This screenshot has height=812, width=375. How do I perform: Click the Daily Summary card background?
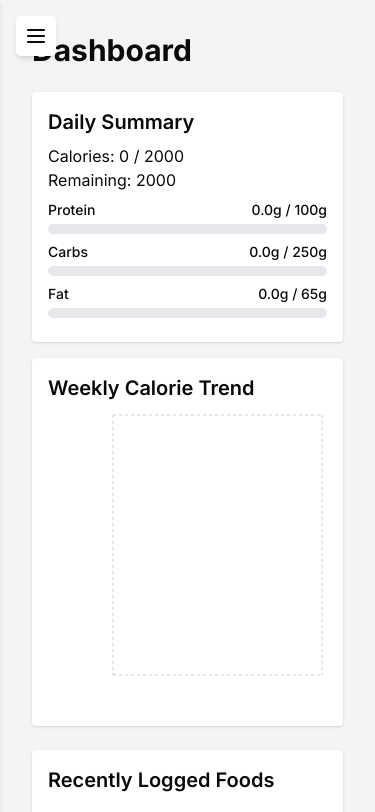tap(188, 217)
